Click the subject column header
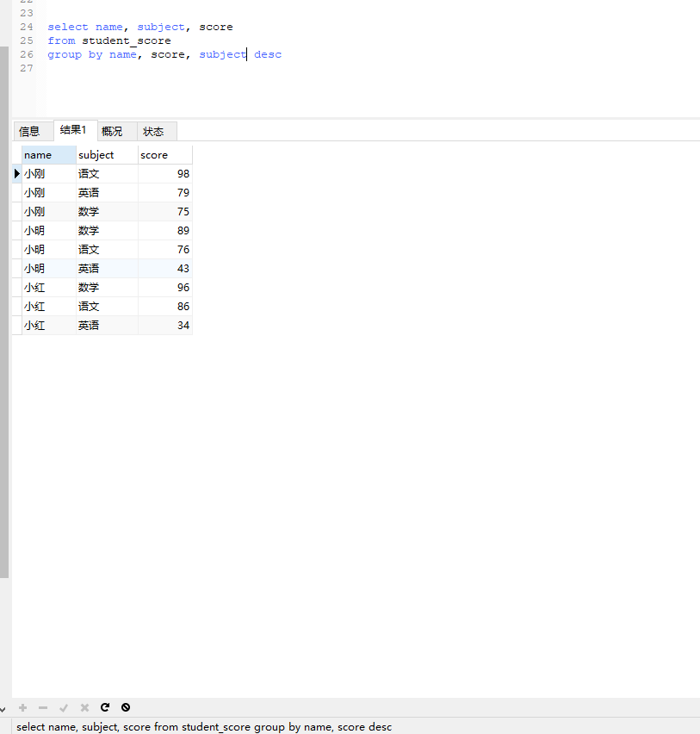Viewport: 700px width, 734px height. tap(107, 155)
